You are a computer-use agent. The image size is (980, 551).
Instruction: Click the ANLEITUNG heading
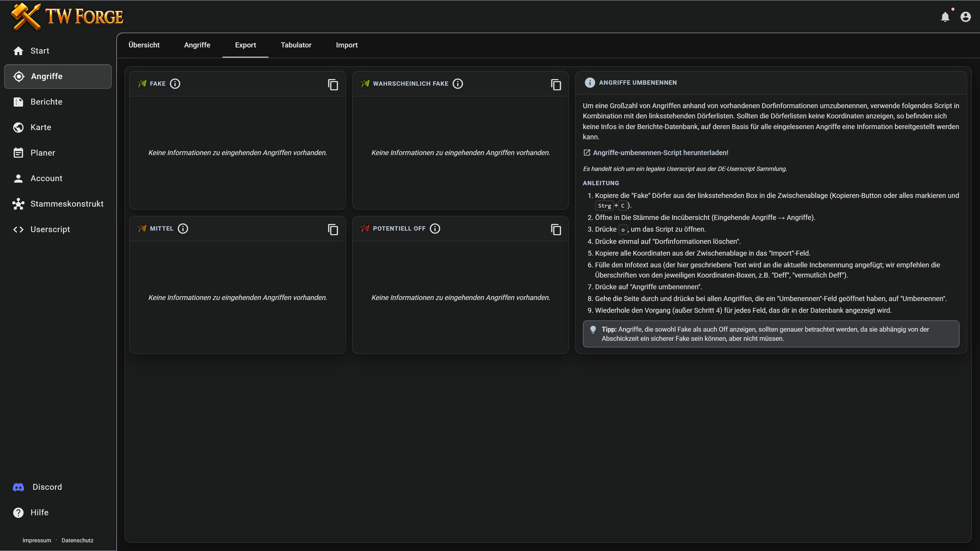601,183
